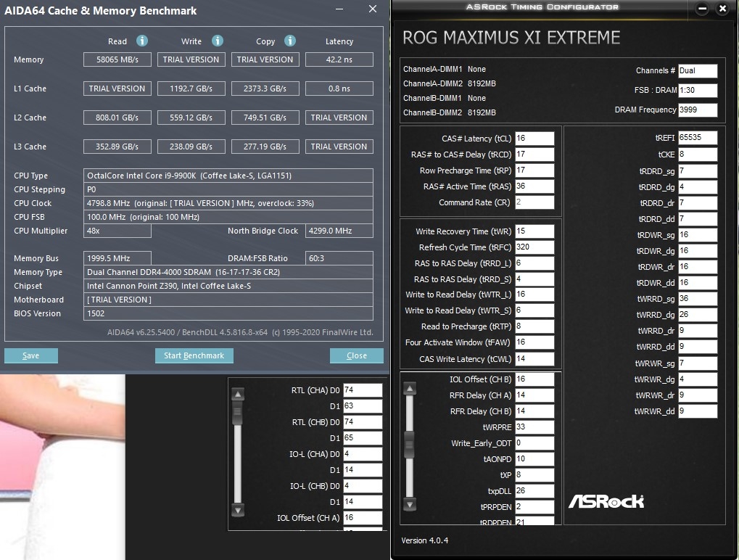Image resolution: width=739 pixels, height=560 pixels.
Task: Select the CPU Type field in AIDA64
Action: click(x=228, y=176)
